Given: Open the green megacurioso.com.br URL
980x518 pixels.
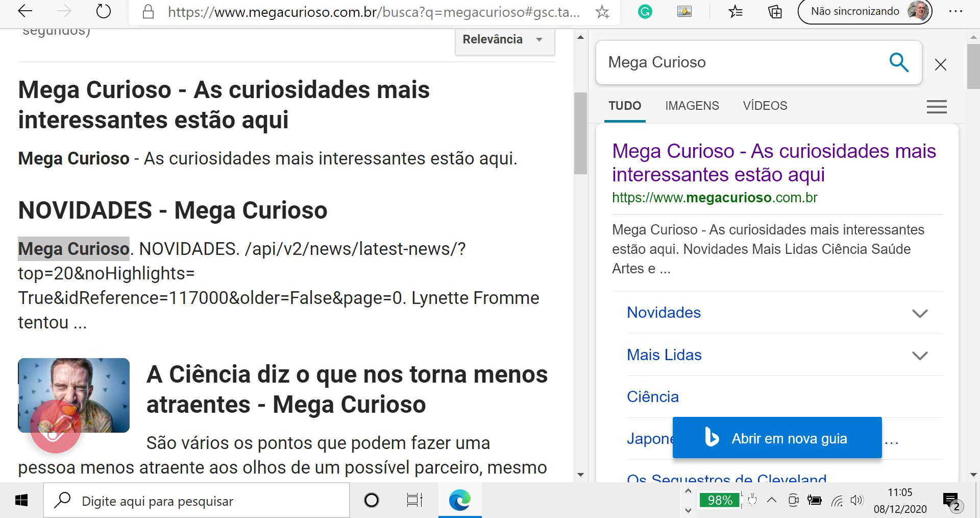Looking at the screenshot, I should click(x=715, y=198).
